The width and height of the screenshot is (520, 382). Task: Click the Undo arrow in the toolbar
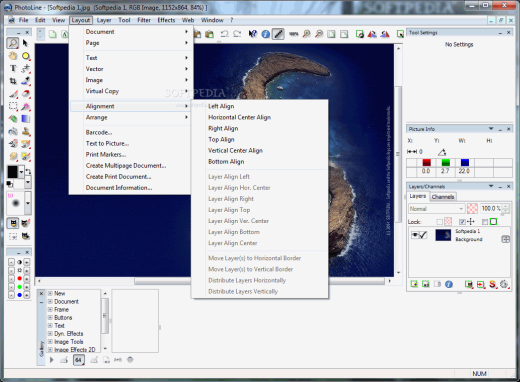click(x=224, y=34)
